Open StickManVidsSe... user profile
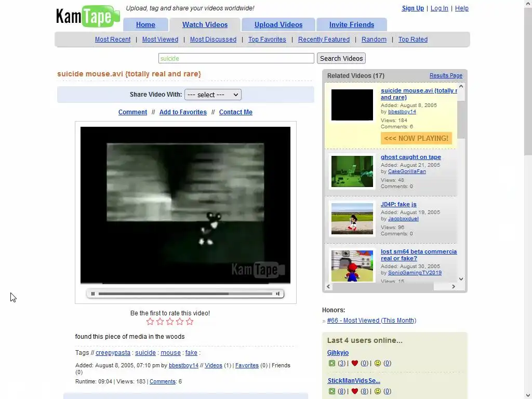 coord(354,381)
